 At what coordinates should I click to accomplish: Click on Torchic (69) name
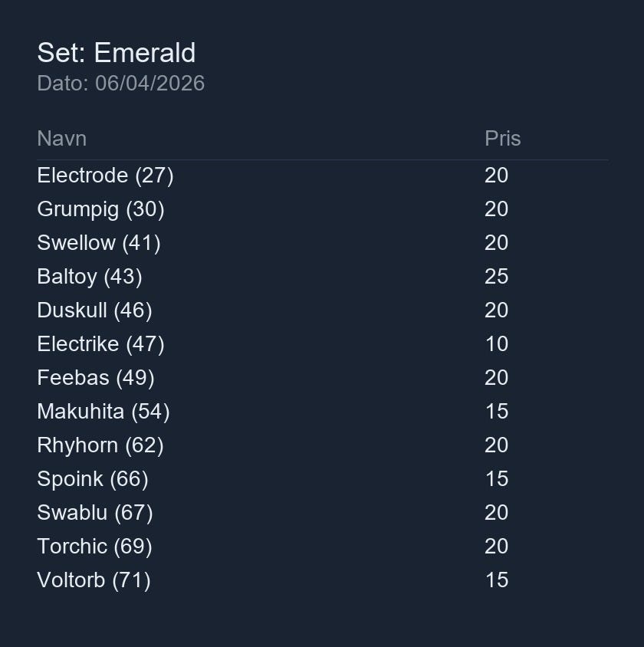(94, 547)
